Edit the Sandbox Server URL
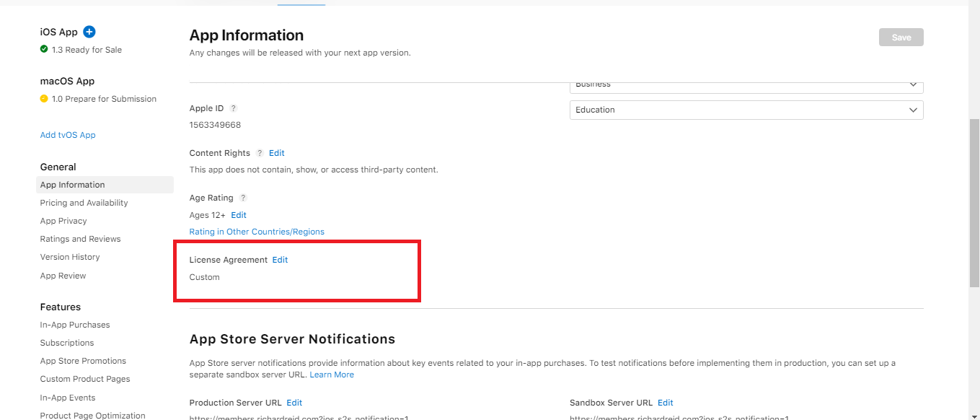Image resolution: width=980 pixels, height=420 pixels. click(665, 403)
